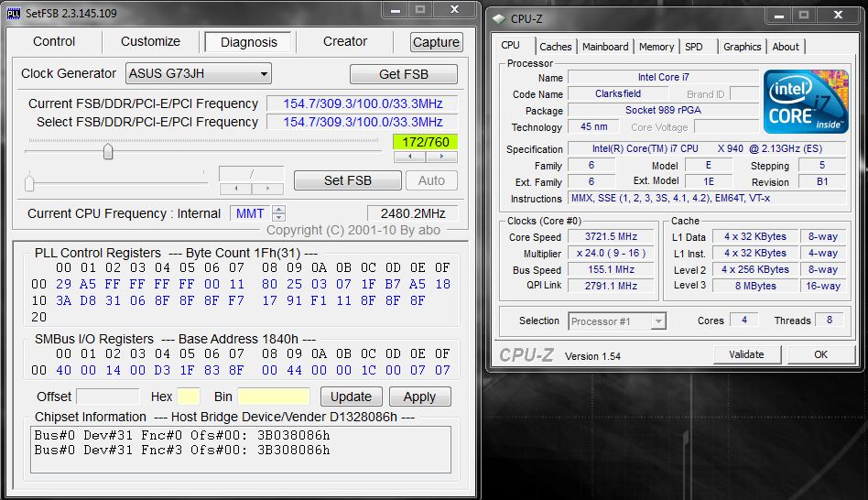Select the Diagnosis tab
Viewport: 868px width, 500px height.
[x=248, y=42]
